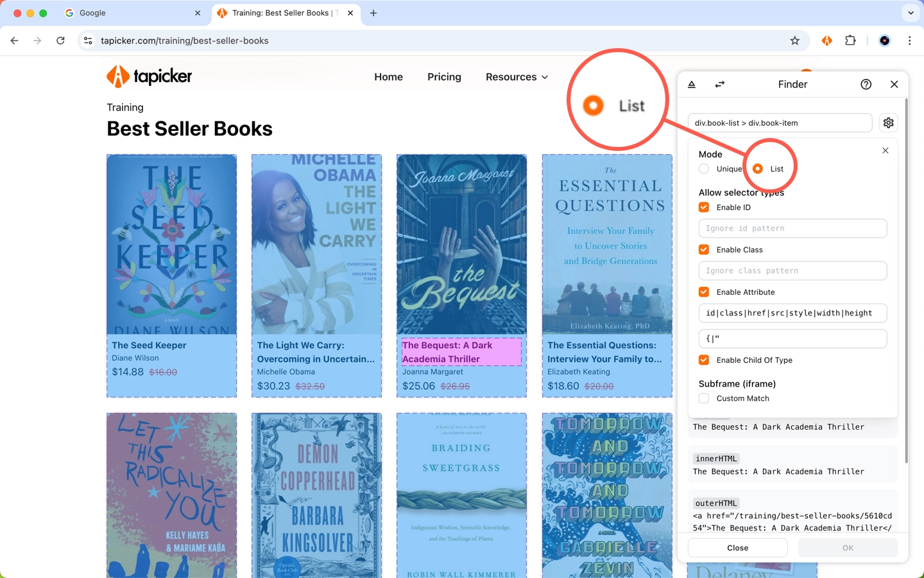This screenshot has width=924, height=578.
Task: Switch to Training: Best Seller Books tab
Action: coord(286,13)
